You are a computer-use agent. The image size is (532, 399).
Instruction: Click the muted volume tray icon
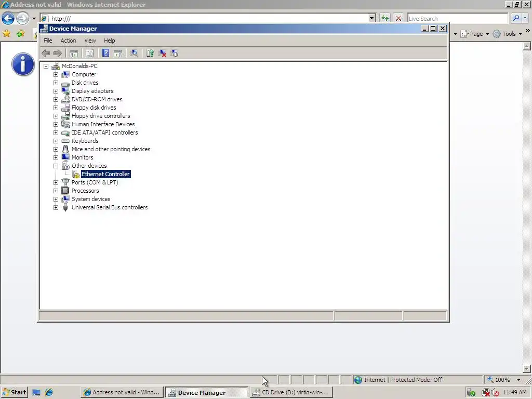point(495,393)
